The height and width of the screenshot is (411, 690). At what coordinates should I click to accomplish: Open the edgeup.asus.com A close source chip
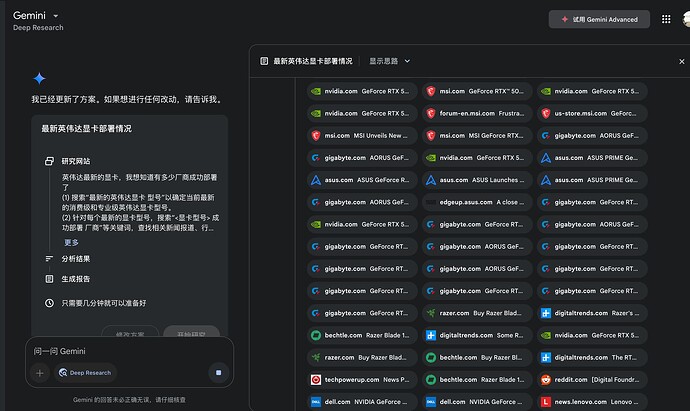[x=477, y=202]
